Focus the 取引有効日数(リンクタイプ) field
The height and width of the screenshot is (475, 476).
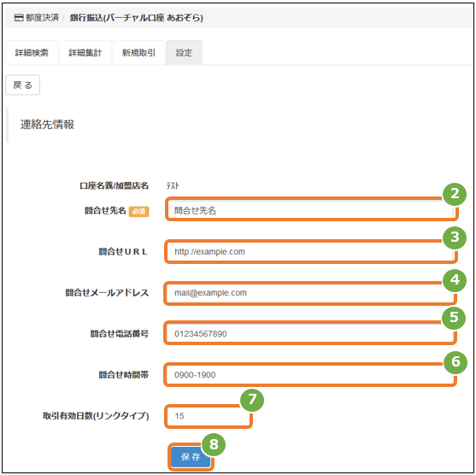click(x=209, y=416)
